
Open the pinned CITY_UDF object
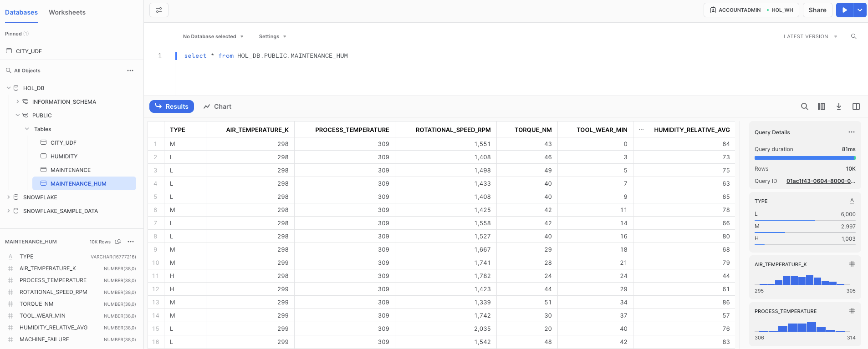click(29, 51)
